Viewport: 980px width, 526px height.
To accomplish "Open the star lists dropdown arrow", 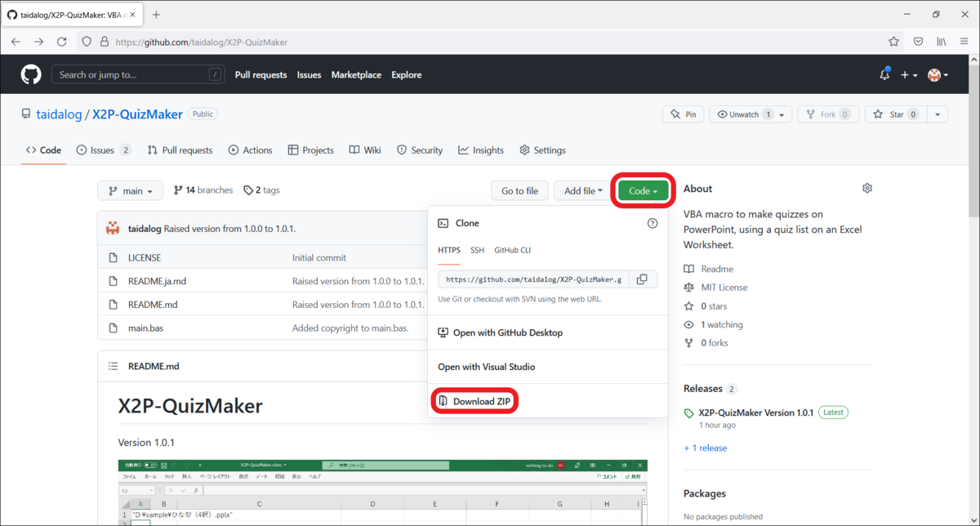I will pos(937,114).
